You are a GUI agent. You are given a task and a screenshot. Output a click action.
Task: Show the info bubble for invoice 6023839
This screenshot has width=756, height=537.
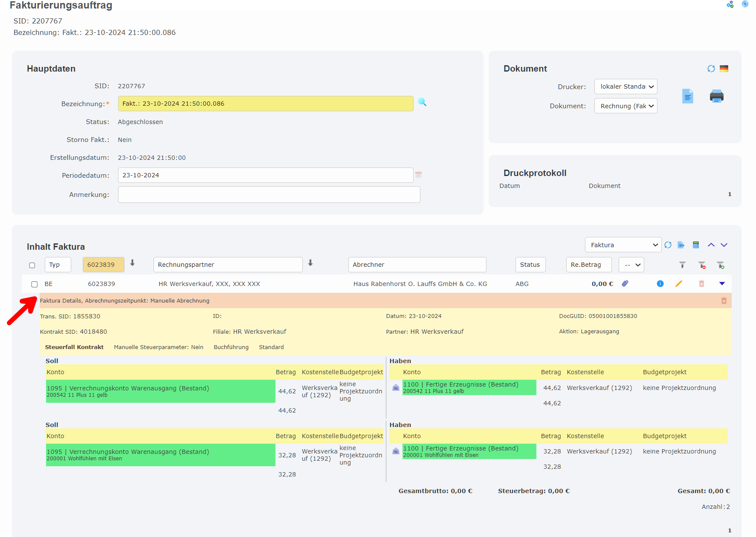point(660,283)
